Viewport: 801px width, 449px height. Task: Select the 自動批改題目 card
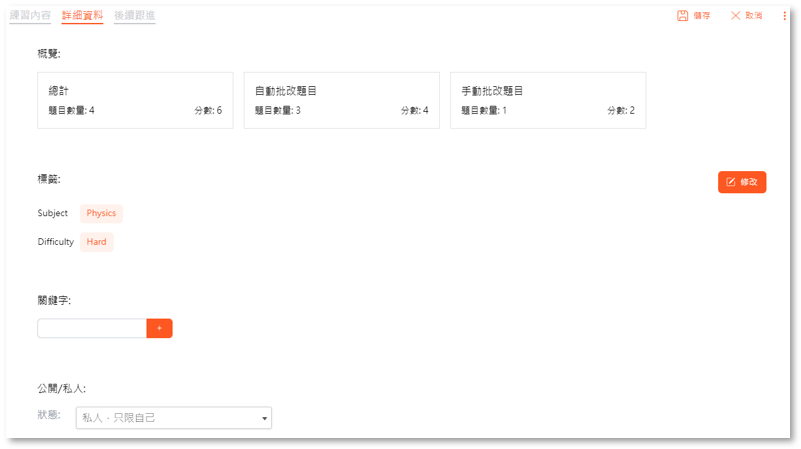tap(341, 100)
